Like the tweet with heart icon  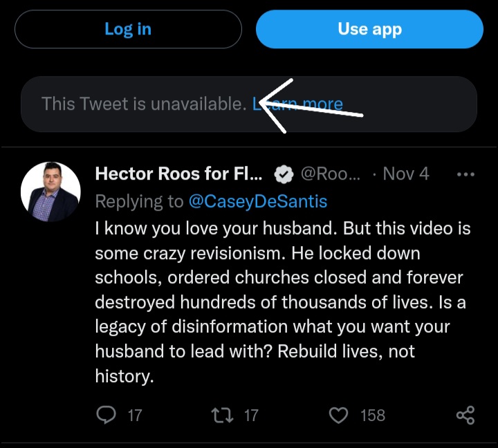(x=339, y=415)
